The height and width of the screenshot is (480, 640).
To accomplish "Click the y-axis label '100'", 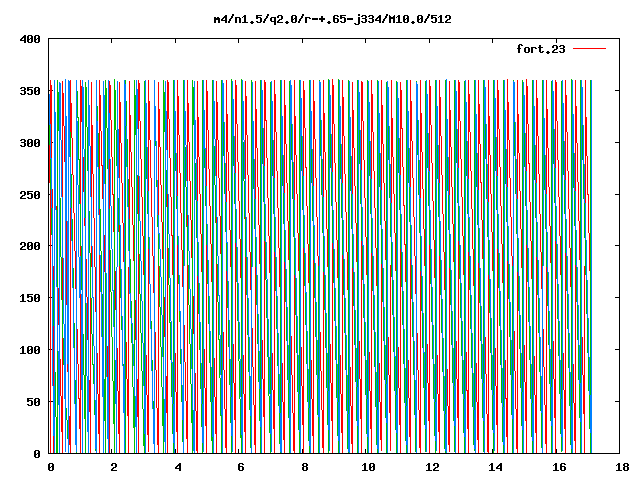I will click(x=30, y=350).
